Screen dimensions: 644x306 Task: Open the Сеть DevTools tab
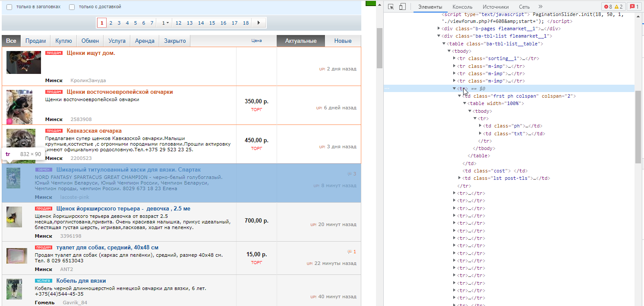coord(524,7)
